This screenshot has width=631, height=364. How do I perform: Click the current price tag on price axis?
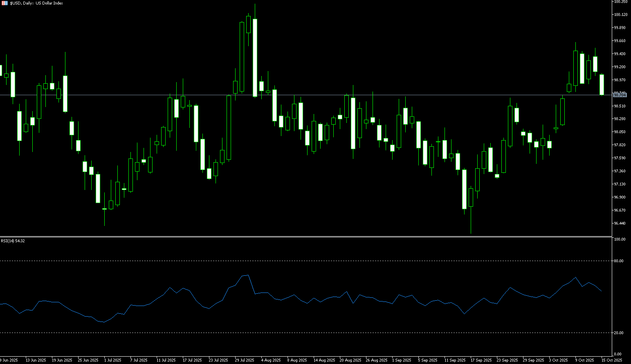click(x=620, y=95)
